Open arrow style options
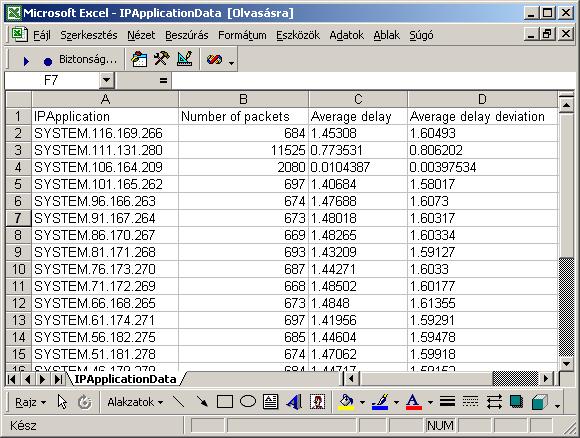The image size is (580, 438). [x=494, y=402]
